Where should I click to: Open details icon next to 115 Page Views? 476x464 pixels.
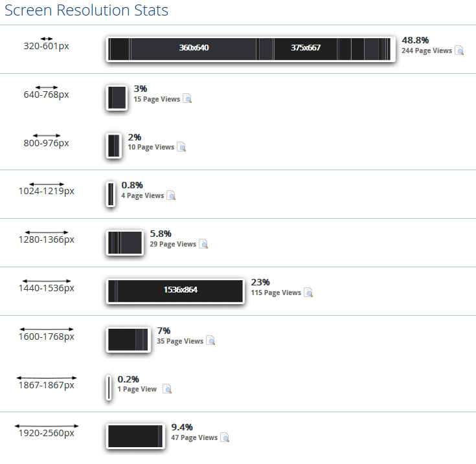pyautogui.click(x=308, y=293)
